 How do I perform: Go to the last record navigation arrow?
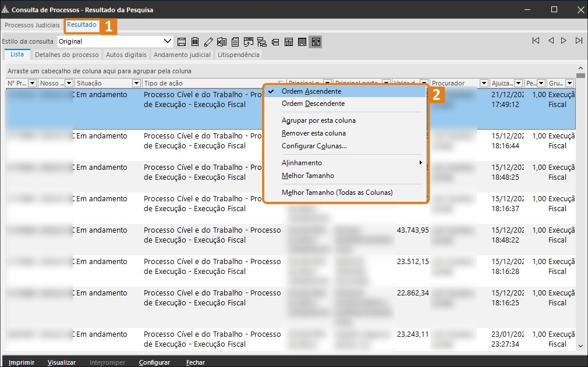click(579, 41)
